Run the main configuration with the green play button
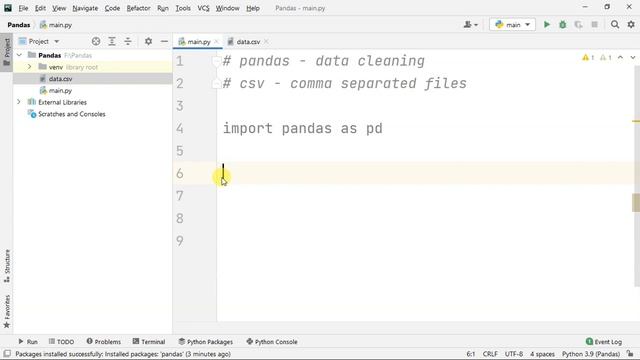Viewport: 640px width, 360px height. click(547, 25)
